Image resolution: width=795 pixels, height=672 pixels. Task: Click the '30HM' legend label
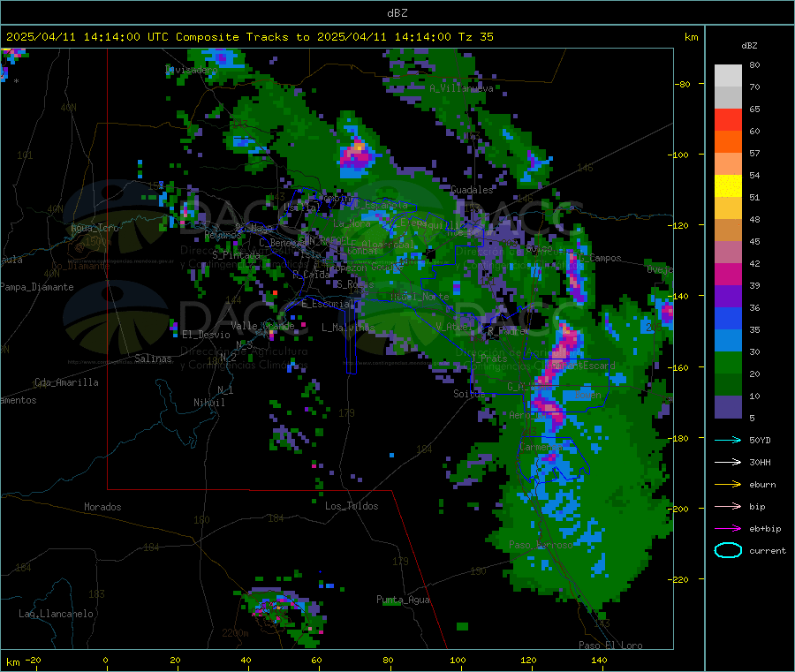(x=760, y=462)
